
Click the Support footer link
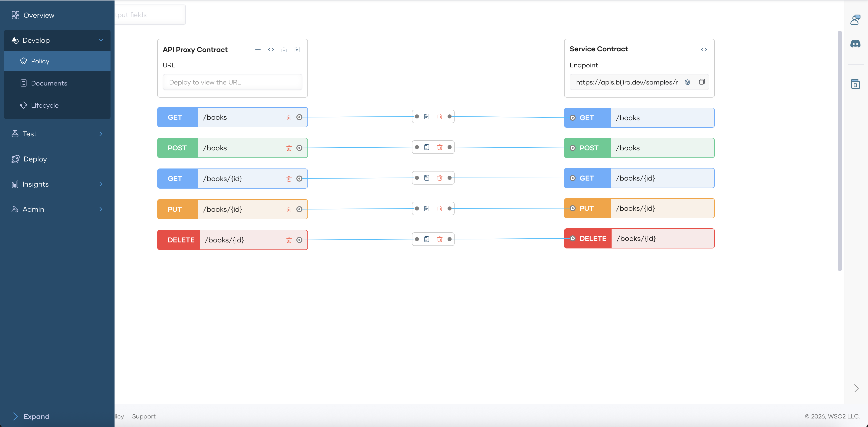click(144, 416)
